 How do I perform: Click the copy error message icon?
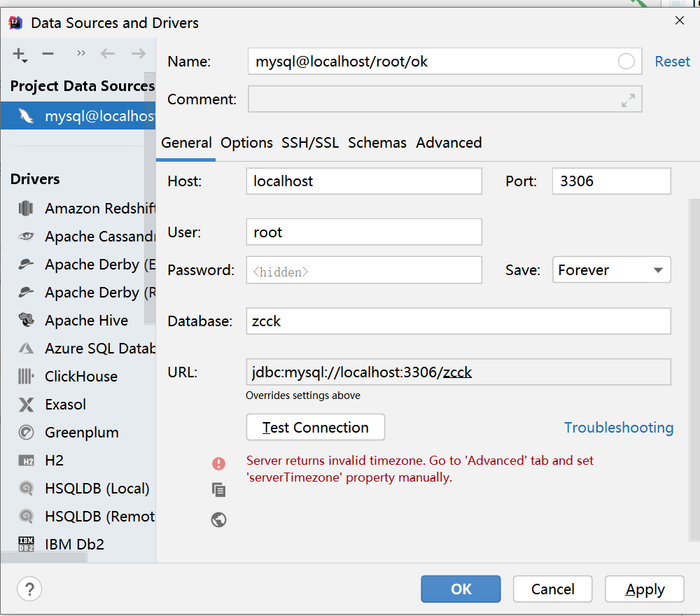pos(219,490)
